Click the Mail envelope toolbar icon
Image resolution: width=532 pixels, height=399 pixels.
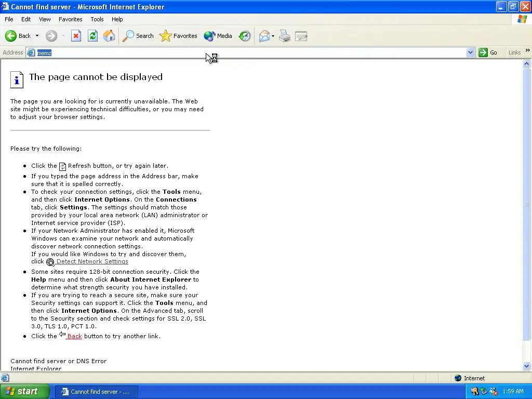point(264,36)
